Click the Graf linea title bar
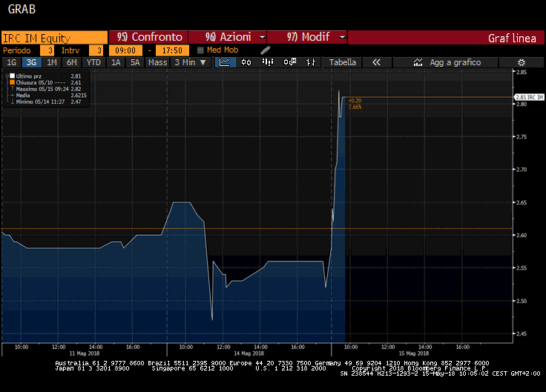546x392 pixels. (x=446, y=37)
